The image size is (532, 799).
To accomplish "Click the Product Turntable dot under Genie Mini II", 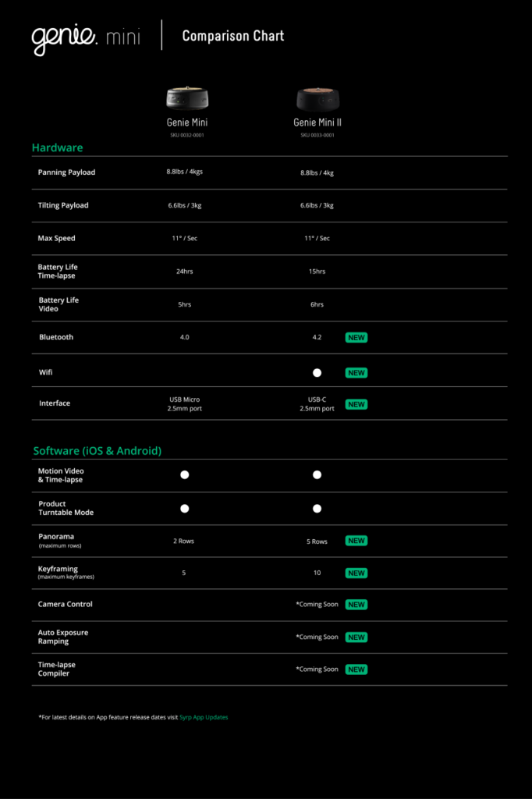I will (317, 509).
